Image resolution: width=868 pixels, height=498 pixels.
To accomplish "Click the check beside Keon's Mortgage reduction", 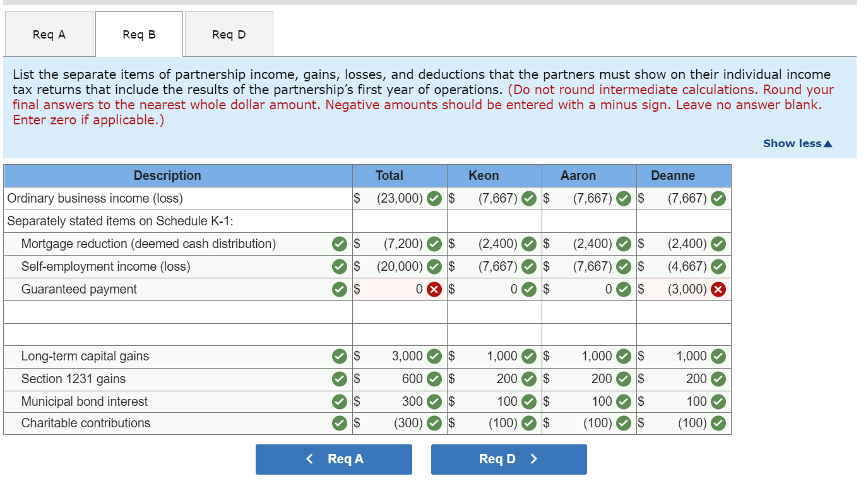I will point(528,244).
